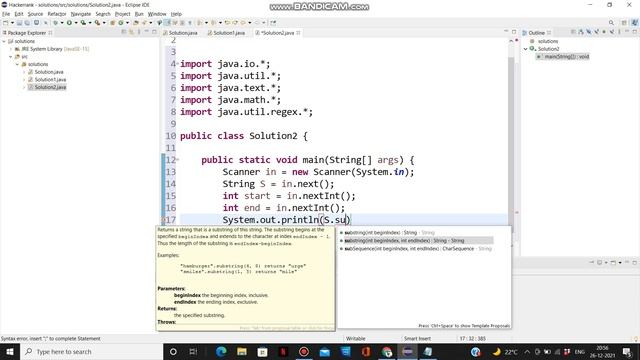
Task: Collapse the src folder node
Action: click(x=11, y=57)
